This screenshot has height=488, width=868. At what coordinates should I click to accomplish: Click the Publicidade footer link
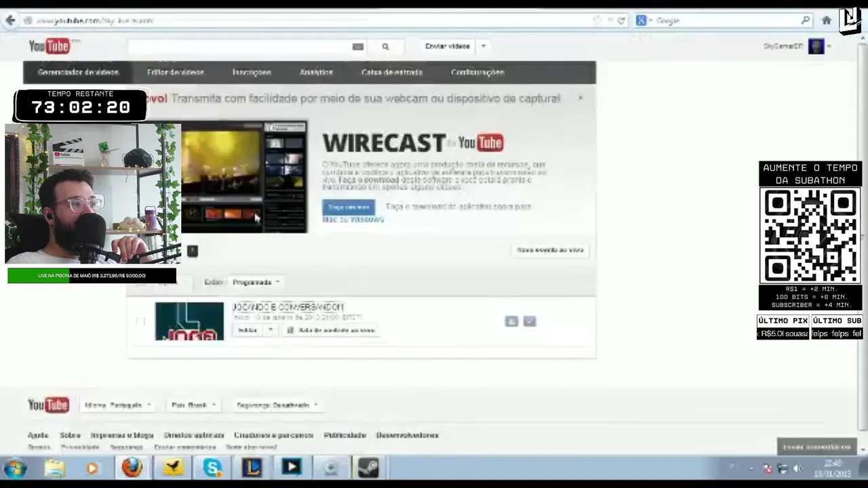[x=345, y=435]
